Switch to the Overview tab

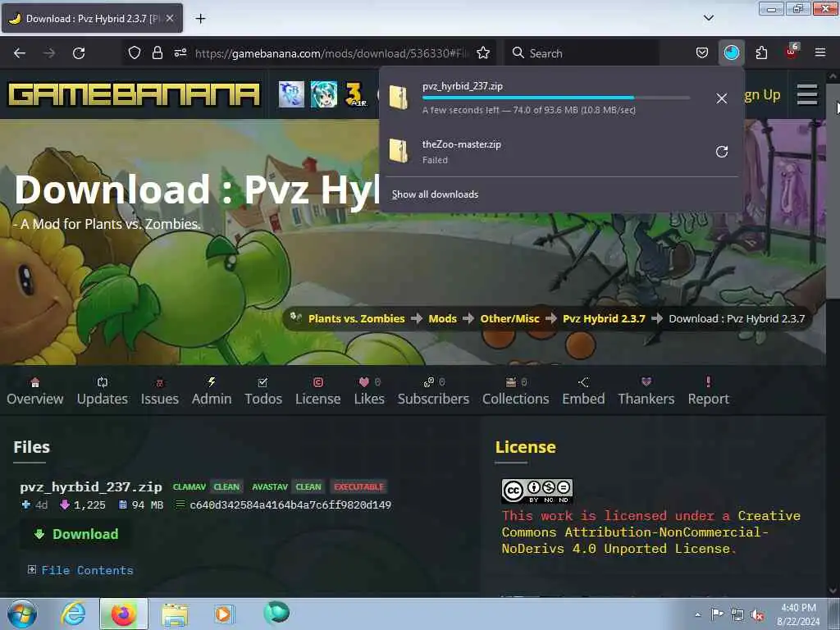(34, 391)
